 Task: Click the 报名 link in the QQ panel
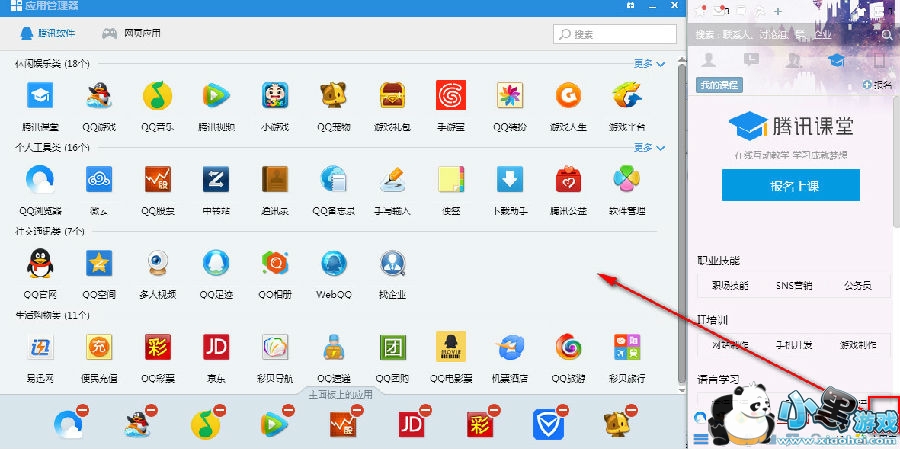point(878,85)
